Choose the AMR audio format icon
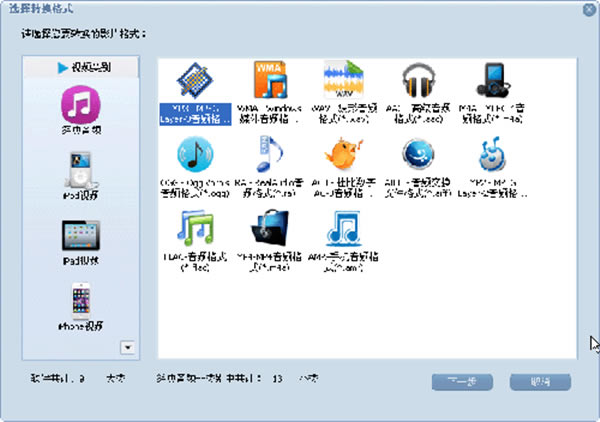Screen dimensions: 600x422 point(344,228)
